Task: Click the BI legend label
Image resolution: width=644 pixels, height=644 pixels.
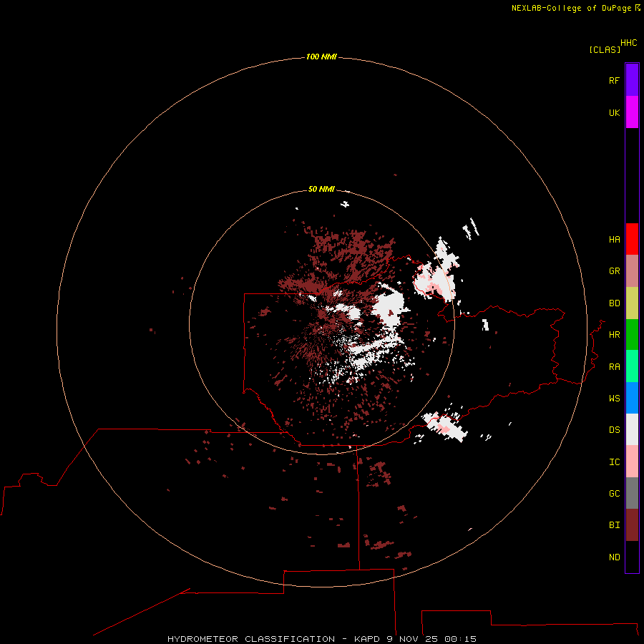Action: 614,525
